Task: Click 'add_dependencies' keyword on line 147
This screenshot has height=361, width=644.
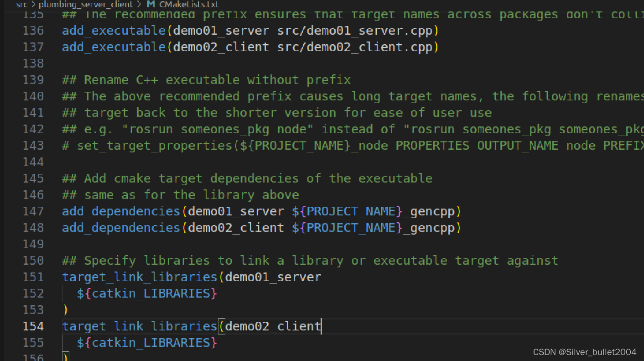Action: point(121,211)
